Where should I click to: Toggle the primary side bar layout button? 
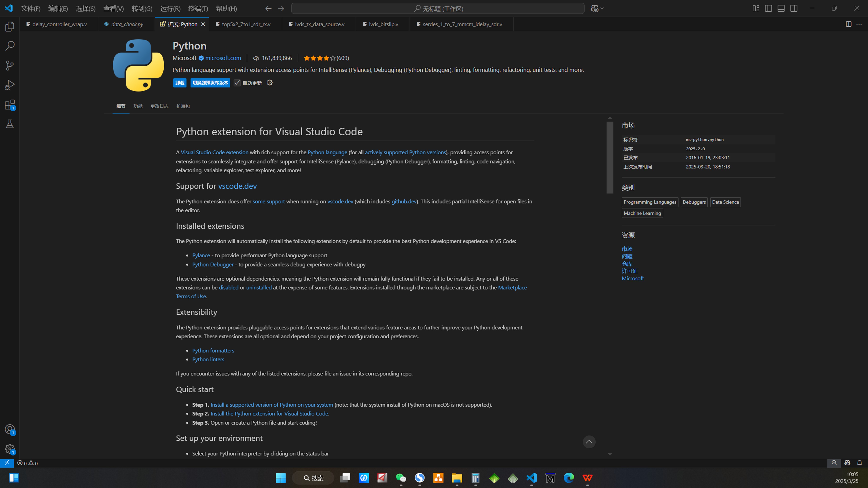click(768, 8)
